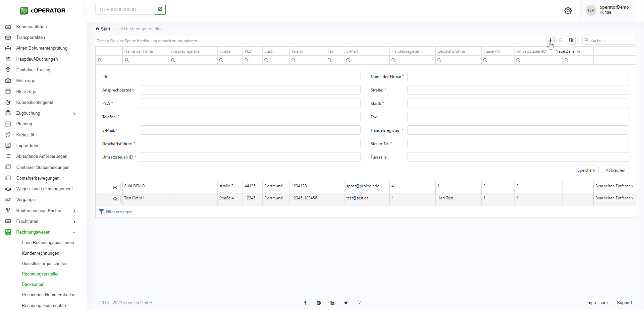Open the column chooser icon in grid toolbar
The height and width of the screenshot is (310, 644).
[x=571, y=40]
